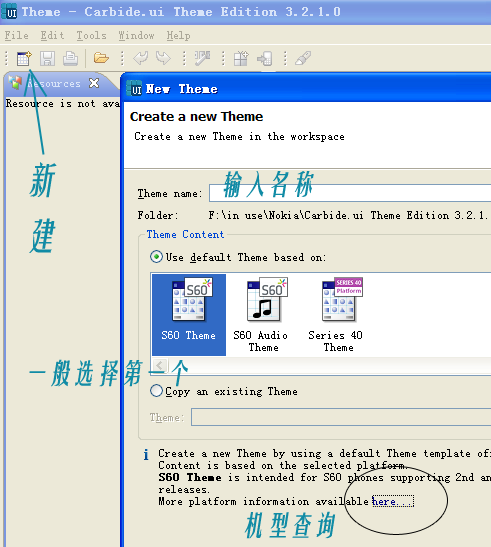Select Copy an existing Theme radio
Image resolution: width=491 pixels, height=547 pixels.
pos(156,391)
